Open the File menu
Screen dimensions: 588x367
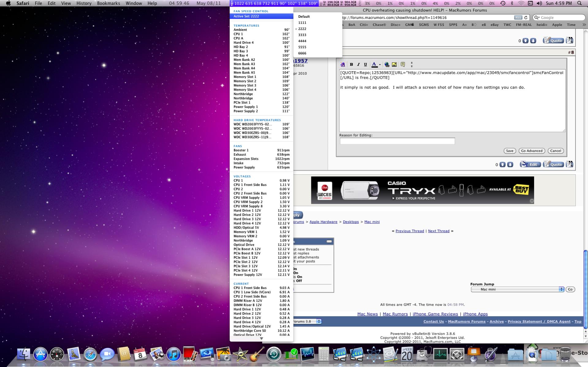click(x=38, y=3)
